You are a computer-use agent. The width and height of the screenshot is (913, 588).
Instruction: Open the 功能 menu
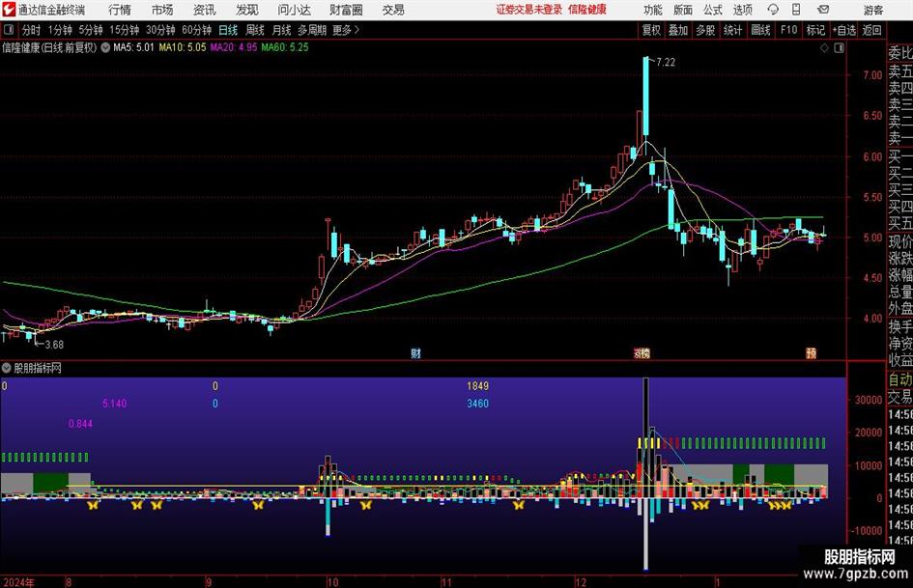tap(653, 10)
